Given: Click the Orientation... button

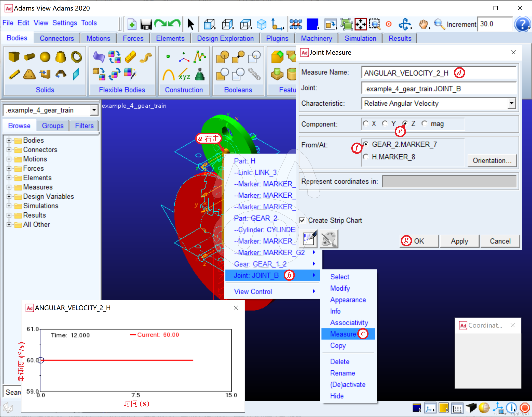Looking at the screenshot, I should (x=492, y=160).
